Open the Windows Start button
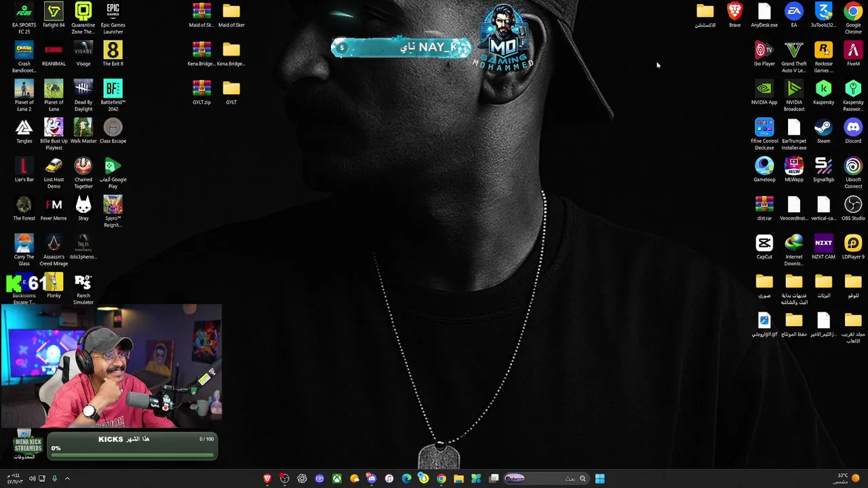Image resolution: width=868 pixels, height=488 pixels. [x=600, y=479]
